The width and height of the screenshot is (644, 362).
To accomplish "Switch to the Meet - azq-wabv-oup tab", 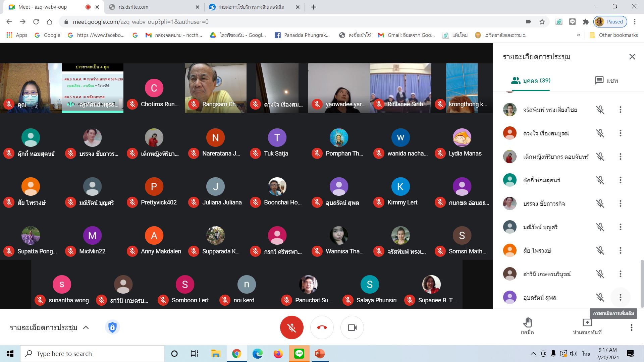I will [54, 7].
